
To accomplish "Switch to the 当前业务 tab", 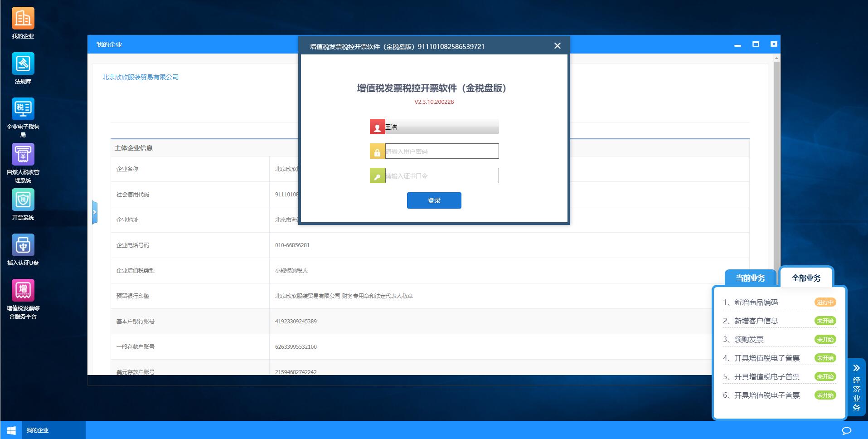I will tap(750, 278).
